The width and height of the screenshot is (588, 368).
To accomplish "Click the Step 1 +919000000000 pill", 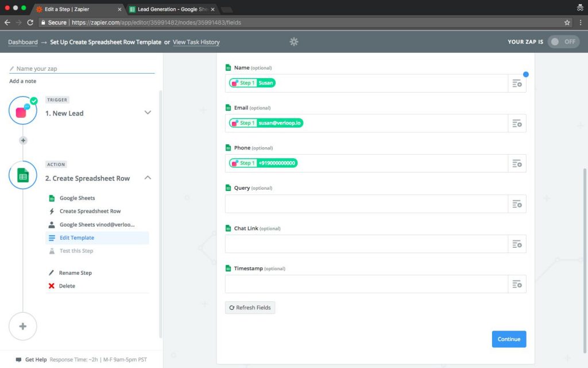I will tap(263, 163).
